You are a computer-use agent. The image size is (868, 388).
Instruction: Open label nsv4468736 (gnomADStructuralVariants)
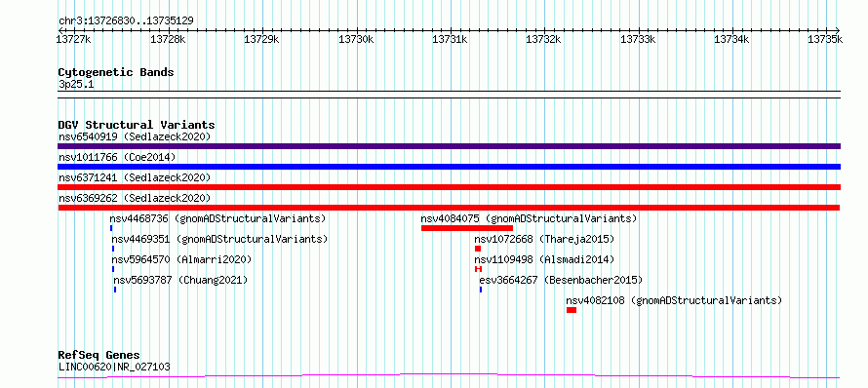217,218
